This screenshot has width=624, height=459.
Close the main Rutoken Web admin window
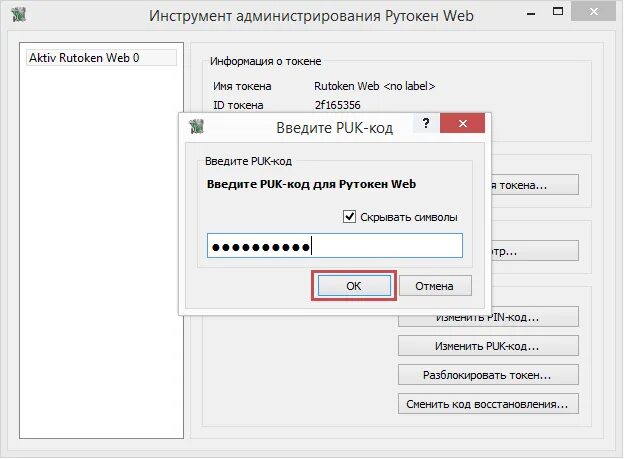[593, 12]
